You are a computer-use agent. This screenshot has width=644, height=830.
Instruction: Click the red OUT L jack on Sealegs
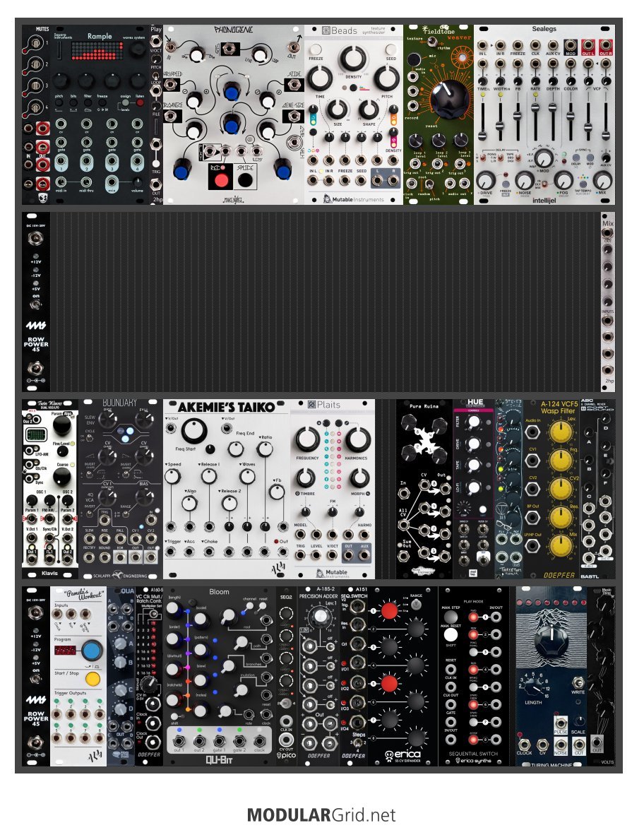(588, 45)
